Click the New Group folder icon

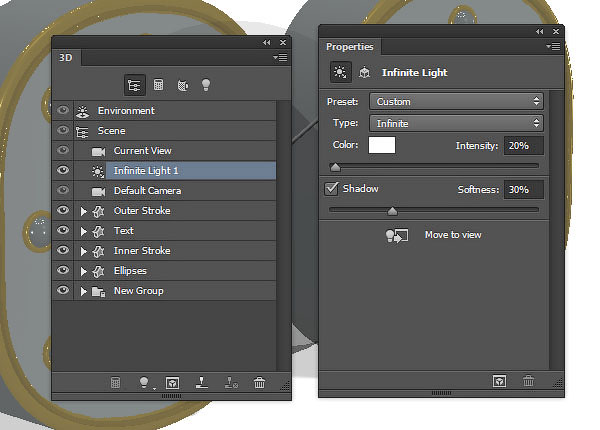tap(98, 292)
